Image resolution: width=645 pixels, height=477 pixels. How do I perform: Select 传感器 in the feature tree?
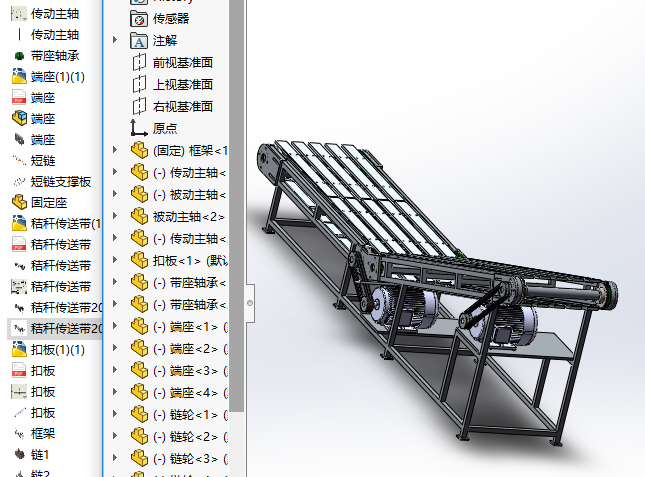tap(171, 19)
